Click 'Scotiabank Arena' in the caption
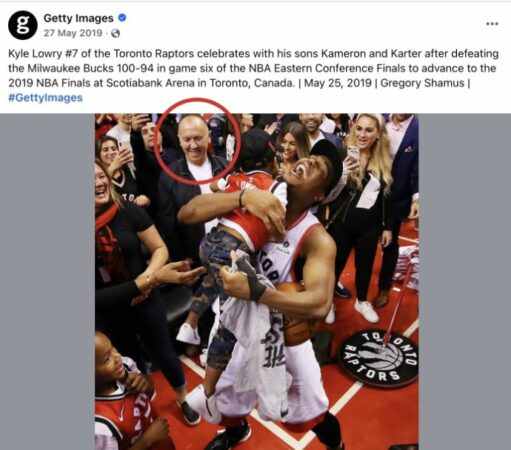This screenshot has width=511, height=450. [x=148, y=83]
